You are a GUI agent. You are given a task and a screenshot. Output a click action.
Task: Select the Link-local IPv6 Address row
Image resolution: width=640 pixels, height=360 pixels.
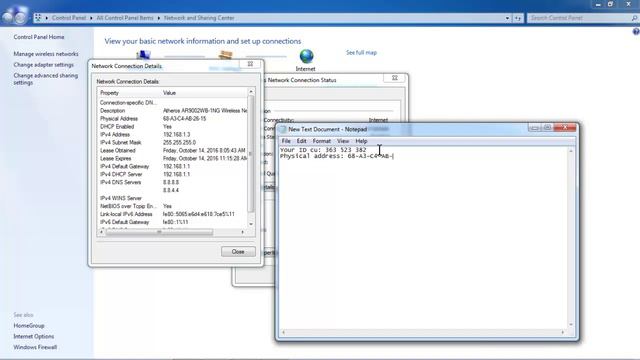(x=173, y=214)
